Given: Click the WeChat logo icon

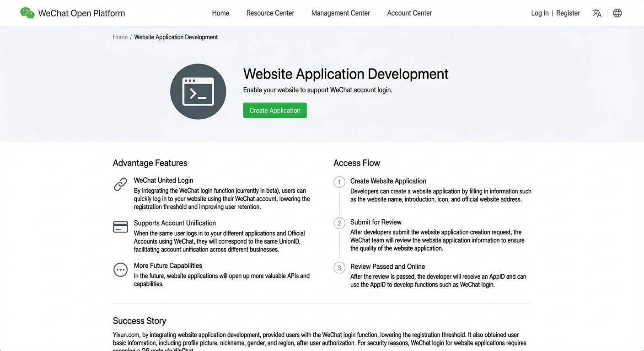Looking at the screenshot, I should click(x=27, y=13).
